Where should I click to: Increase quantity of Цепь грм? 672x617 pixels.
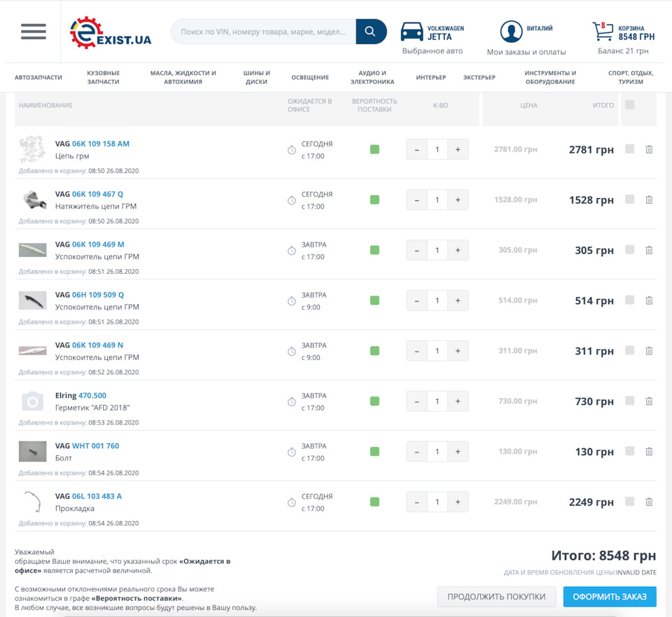pos(458,150)
